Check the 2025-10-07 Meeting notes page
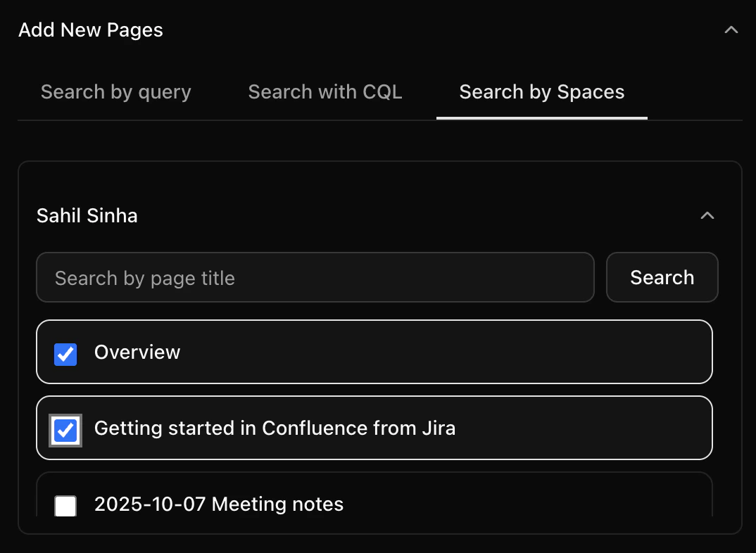The height and width of the screenshot is (553, 756). [x=65, y=504]
